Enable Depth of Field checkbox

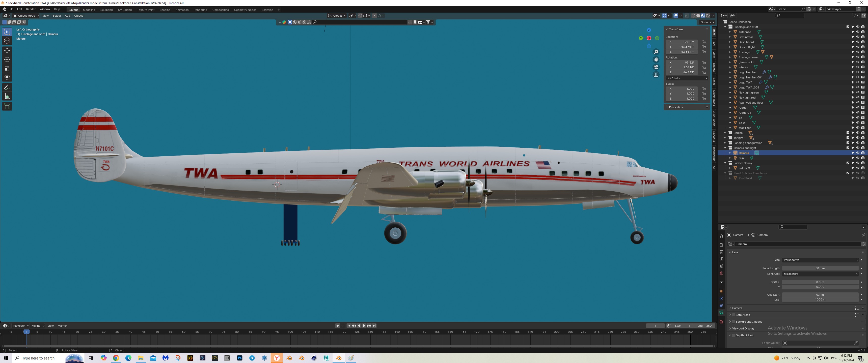click(x=734, y=335)
